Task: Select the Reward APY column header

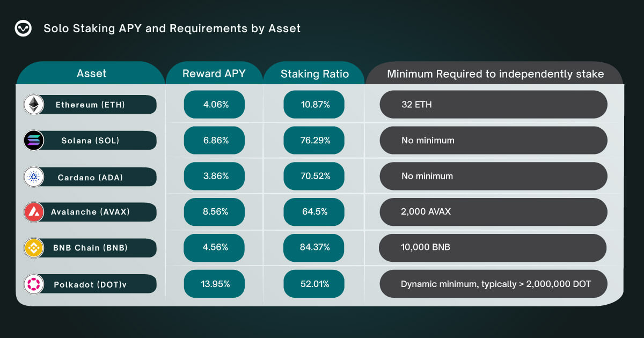Action: (x=214, y=74)
